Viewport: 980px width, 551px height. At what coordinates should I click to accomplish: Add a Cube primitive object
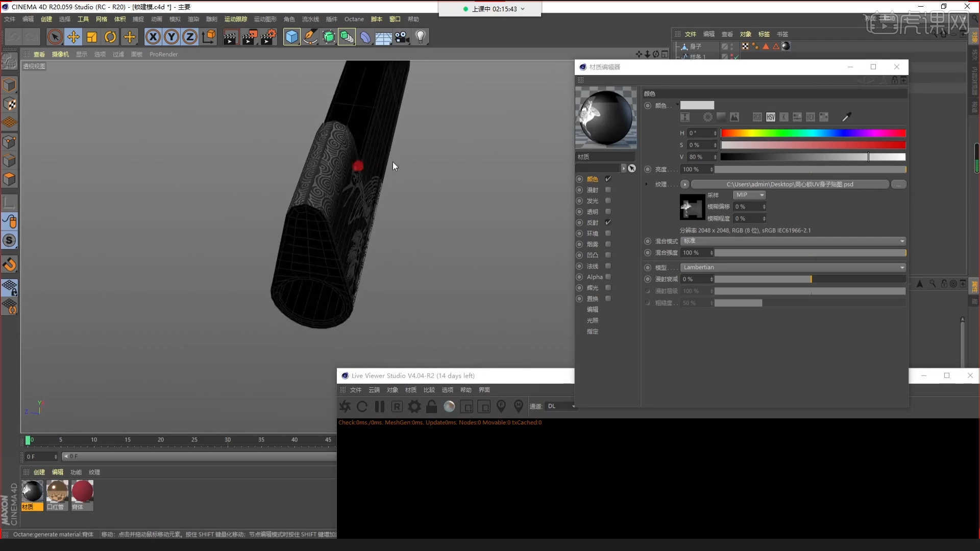coord(291,37)
